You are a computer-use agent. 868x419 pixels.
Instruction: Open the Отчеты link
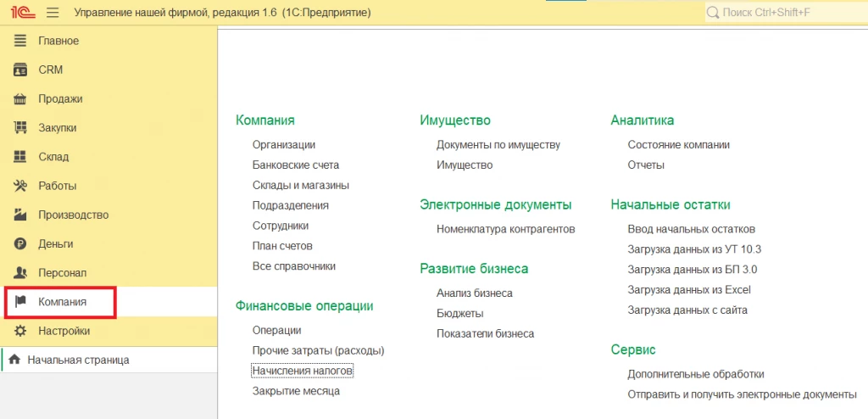(x=646, y=165)
